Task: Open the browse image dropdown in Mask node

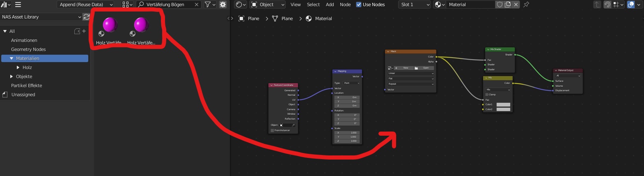Action: [x=390, y=68]
